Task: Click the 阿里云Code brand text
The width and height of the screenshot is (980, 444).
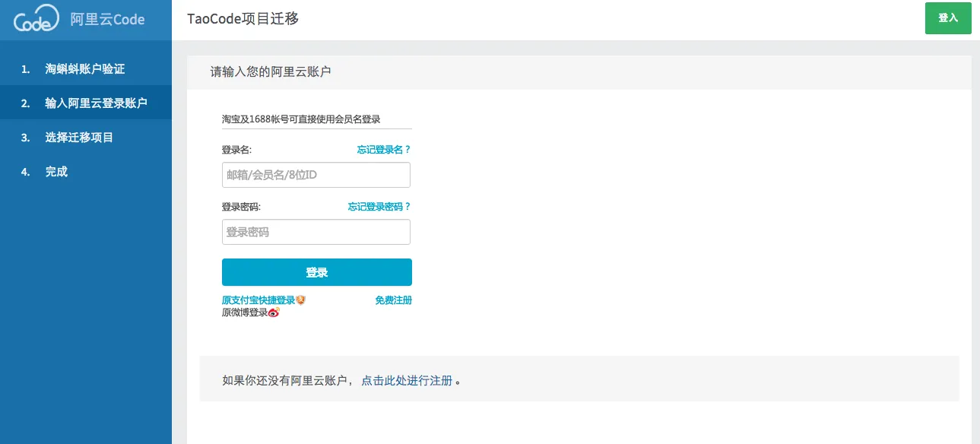Action: [x=107, y=20]
